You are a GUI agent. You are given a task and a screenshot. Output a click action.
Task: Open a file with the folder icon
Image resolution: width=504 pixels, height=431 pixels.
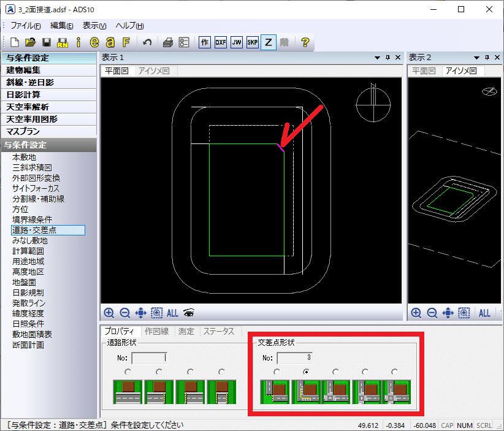pos(31,42)
